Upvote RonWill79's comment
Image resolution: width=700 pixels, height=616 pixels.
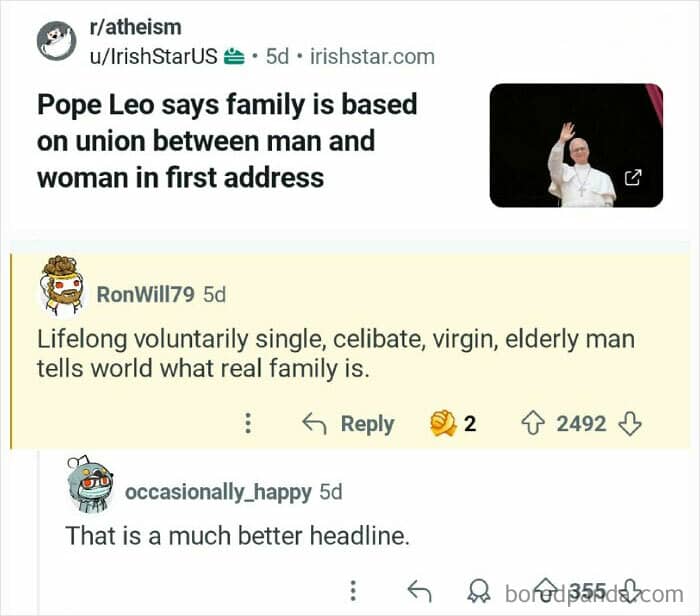point(533,423)
